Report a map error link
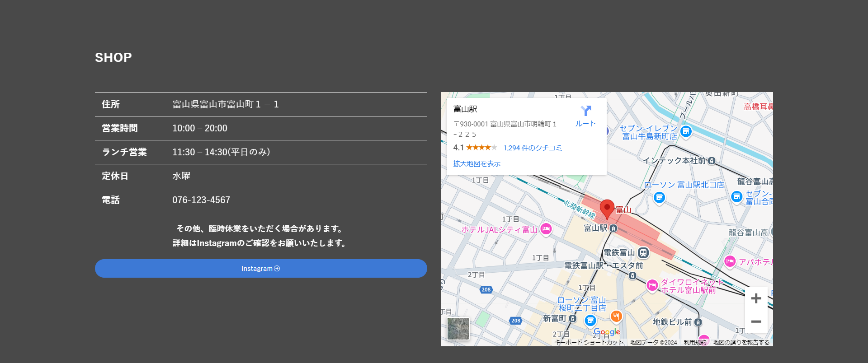This screenshot has width=868, height=363. click(741, 343)
